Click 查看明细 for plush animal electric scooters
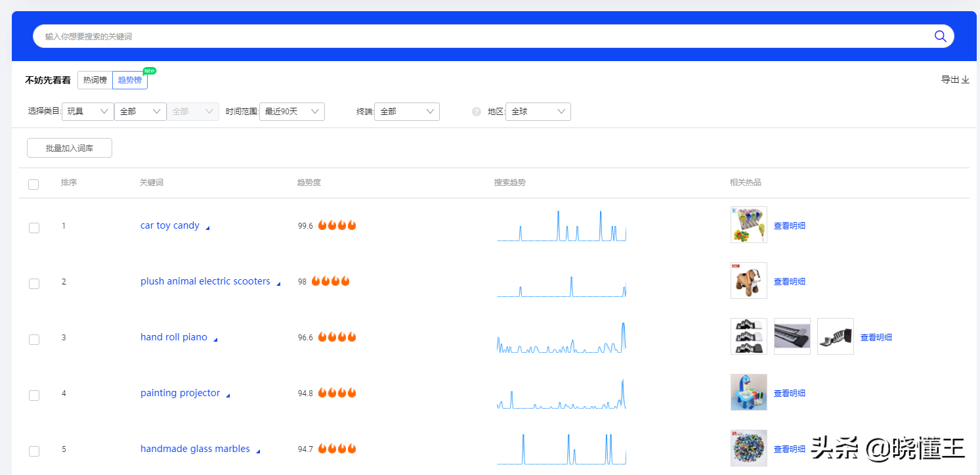 point(790,281)
